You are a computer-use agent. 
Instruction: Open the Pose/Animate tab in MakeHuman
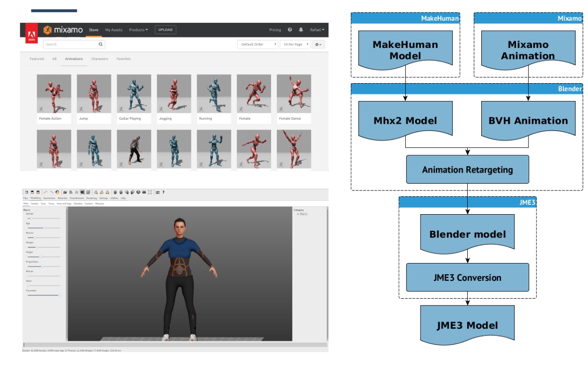coord(77,198)
